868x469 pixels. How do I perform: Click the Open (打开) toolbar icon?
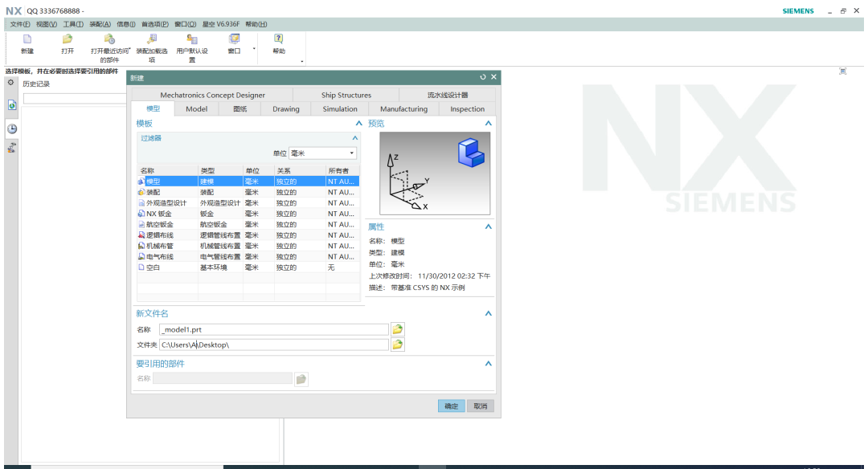tap(68, 39)
